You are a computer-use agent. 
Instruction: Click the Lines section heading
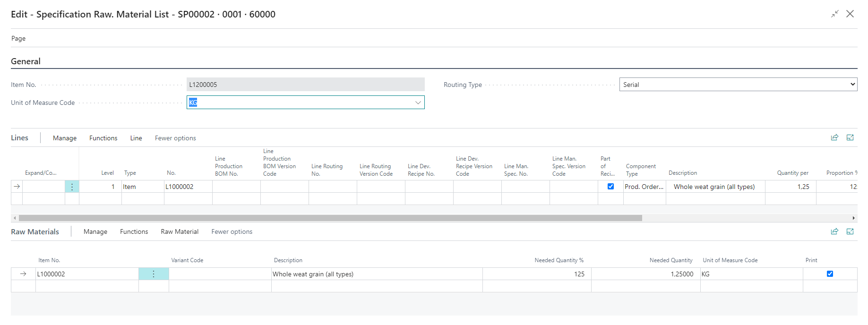[19, 137]
